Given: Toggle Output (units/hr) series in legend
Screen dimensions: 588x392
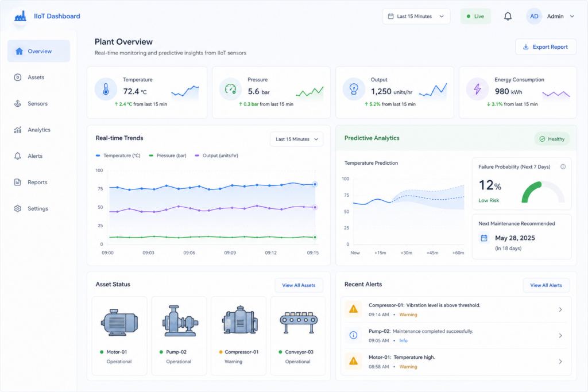Looking at the screenshot, I should point(216,156).
